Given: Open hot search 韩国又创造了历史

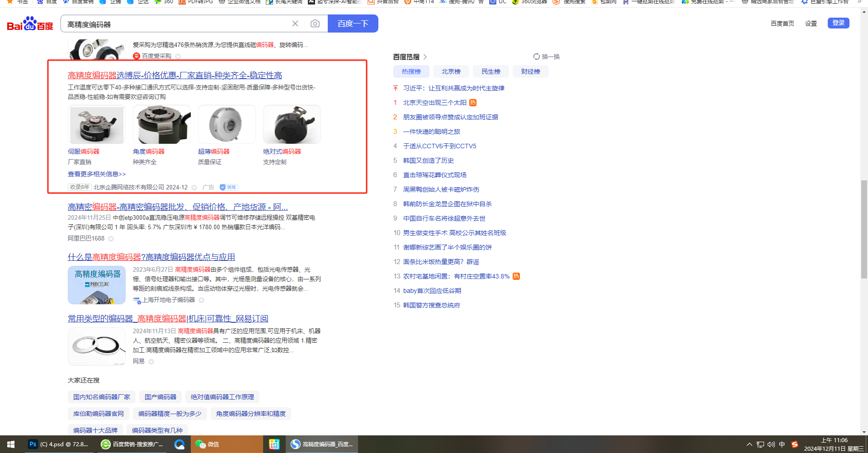Looking at the screenshot, I should tap(429, 160).
